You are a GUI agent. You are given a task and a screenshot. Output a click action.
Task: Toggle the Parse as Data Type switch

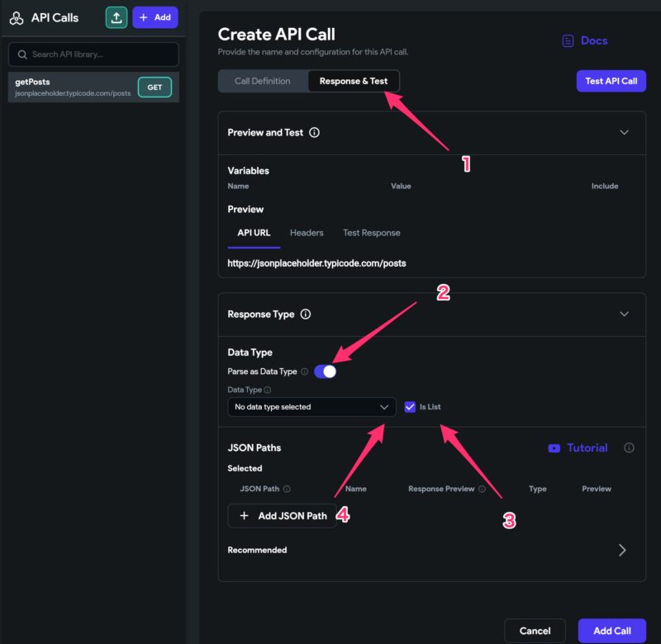[x=325, y=372]
